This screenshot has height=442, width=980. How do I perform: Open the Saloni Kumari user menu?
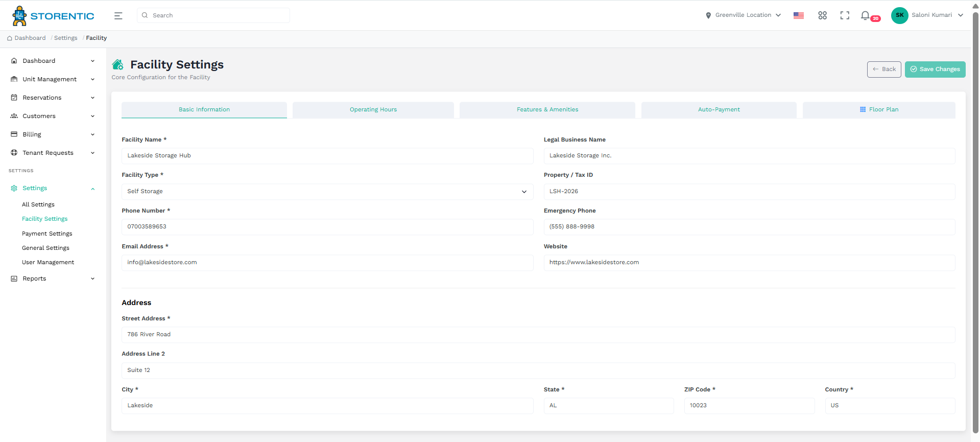click(937, 15)
